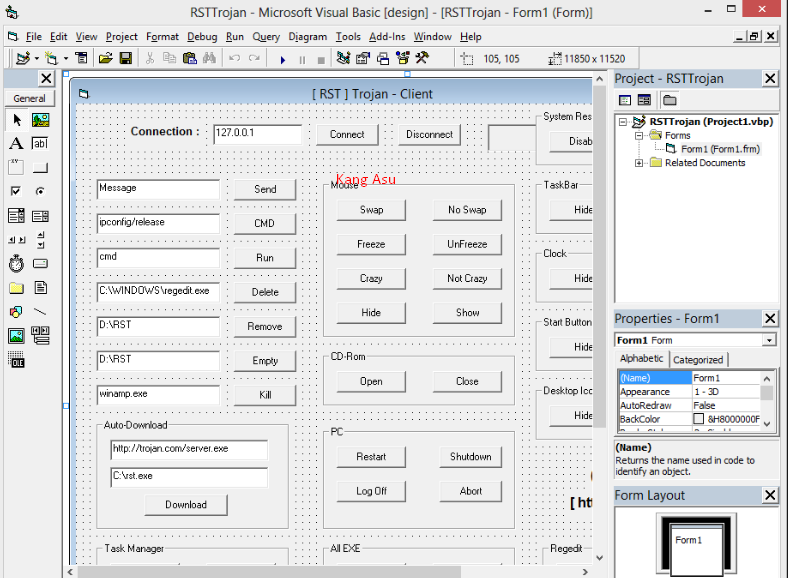The image size is (788, 578).
Task: Click the Shutdown button in PC frame
Action: [470, 457]
